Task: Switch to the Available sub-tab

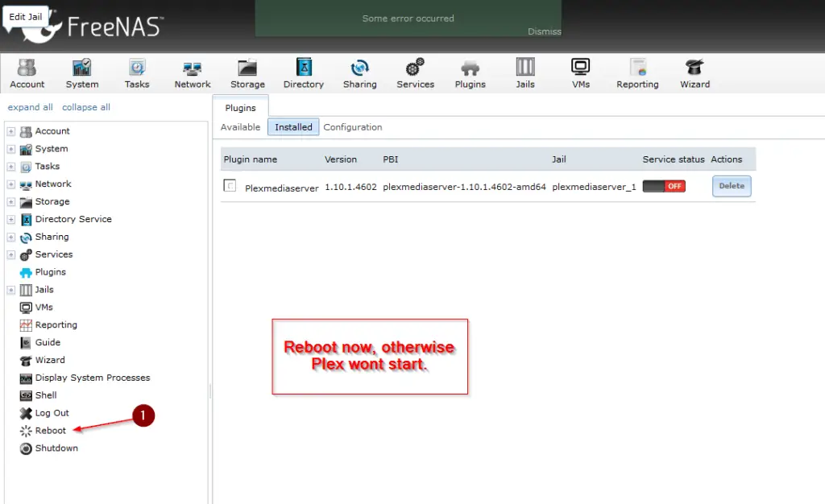Action: [x=240, y=127]
